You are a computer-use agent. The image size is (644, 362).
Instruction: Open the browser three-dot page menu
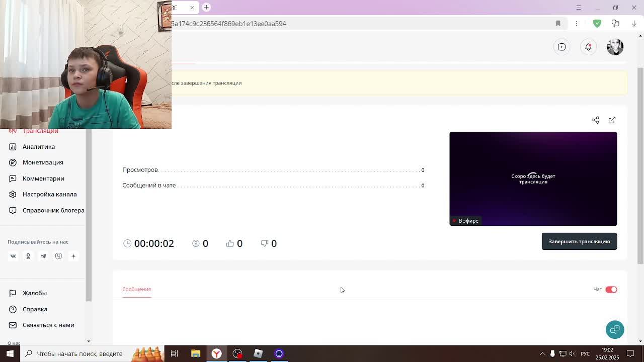point(577,24)
